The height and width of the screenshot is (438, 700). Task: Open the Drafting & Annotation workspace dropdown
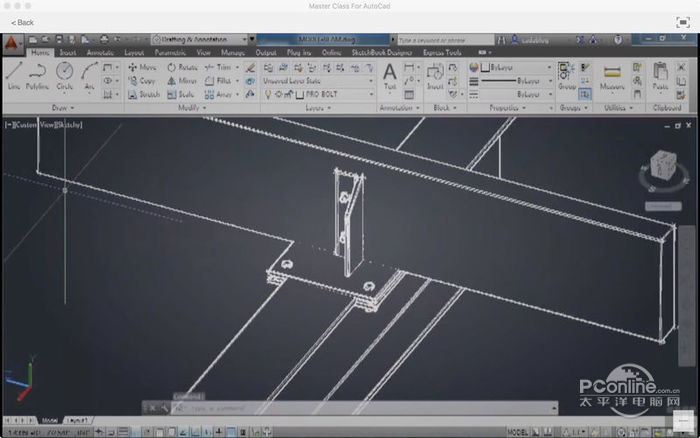coord(200,39)
